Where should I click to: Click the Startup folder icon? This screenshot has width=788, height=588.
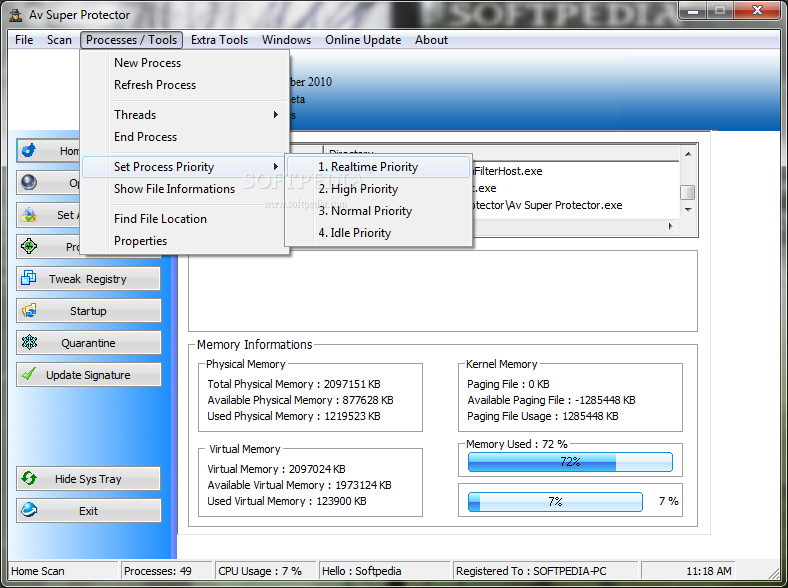[29, 311]
